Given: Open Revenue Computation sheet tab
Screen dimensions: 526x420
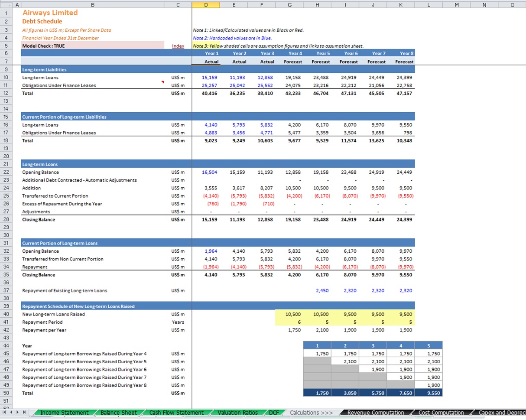Looking at the screenshot, I should point(376,413).
